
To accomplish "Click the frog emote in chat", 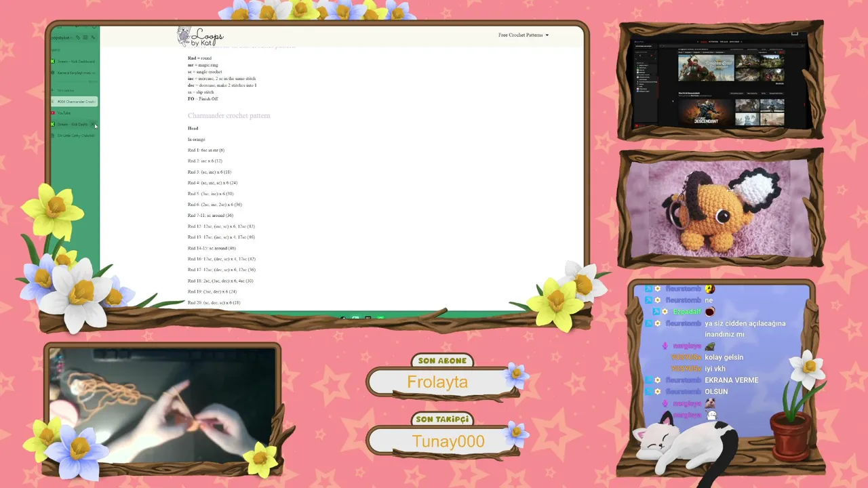I will [x=709, y=346].
